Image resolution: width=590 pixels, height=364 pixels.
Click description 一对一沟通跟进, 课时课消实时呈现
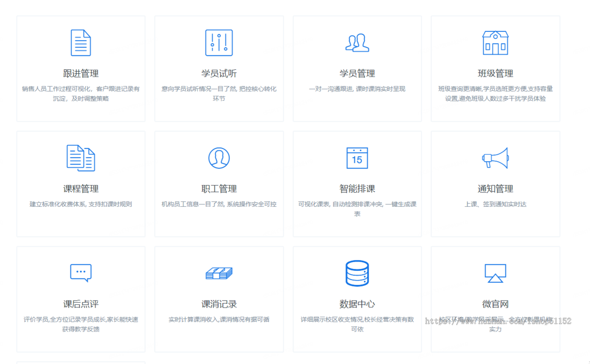point(357,89)
